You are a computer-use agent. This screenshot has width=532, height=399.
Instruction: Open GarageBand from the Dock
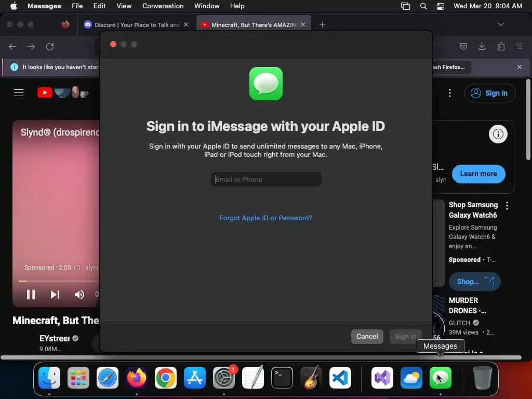point(311,378)
